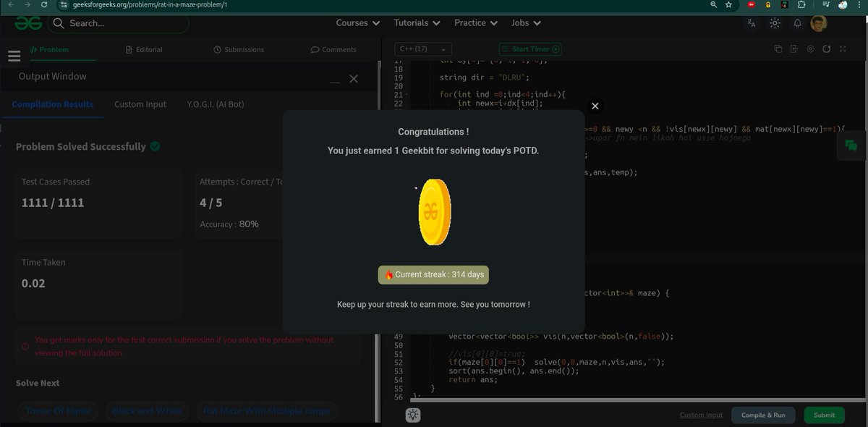Click the Compile & Run button

763,415
